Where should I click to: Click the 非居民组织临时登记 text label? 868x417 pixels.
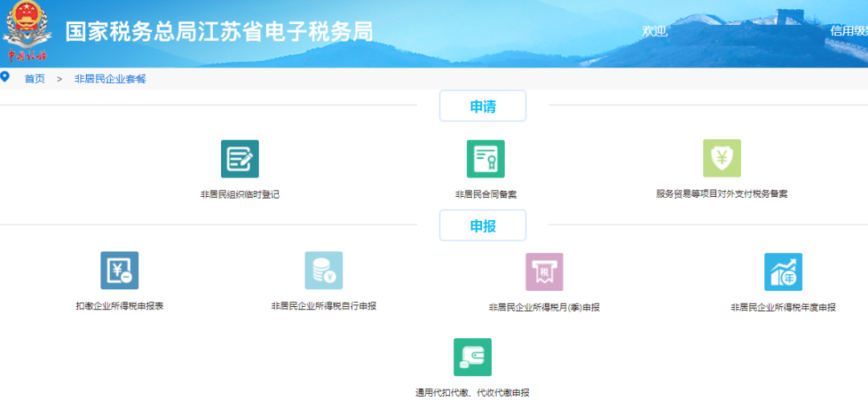240,194
